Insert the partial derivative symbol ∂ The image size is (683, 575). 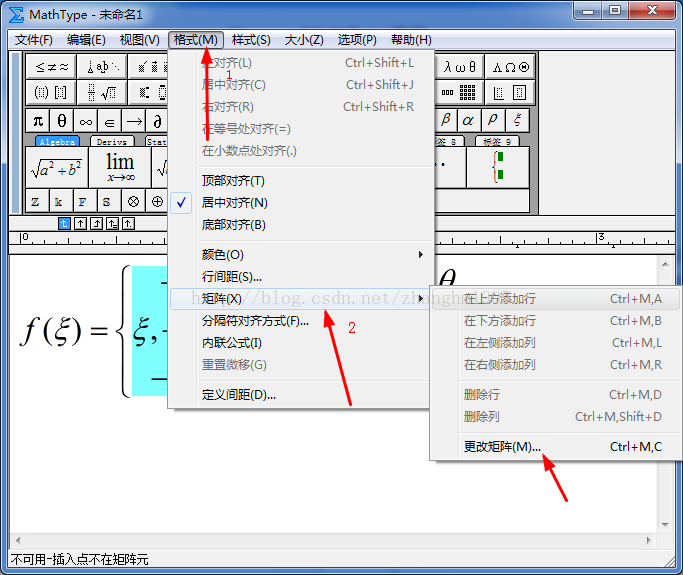tap(157, 120)
